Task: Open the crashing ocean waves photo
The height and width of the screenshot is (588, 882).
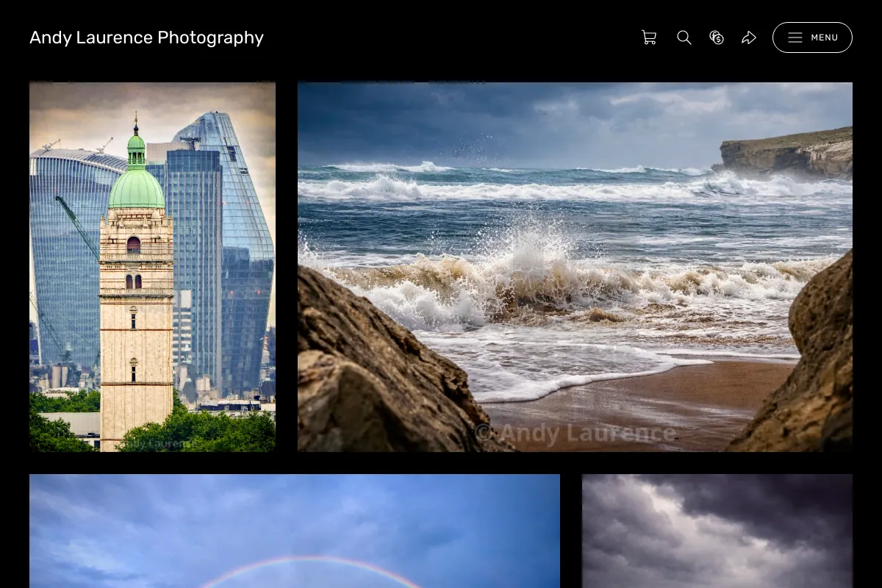Action: pos(575,267)
